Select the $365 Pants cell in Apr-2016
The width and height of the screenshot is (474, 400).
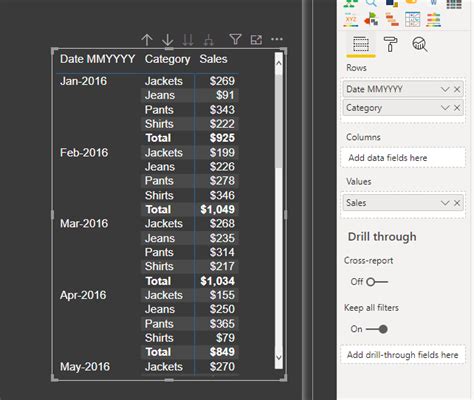222,324
